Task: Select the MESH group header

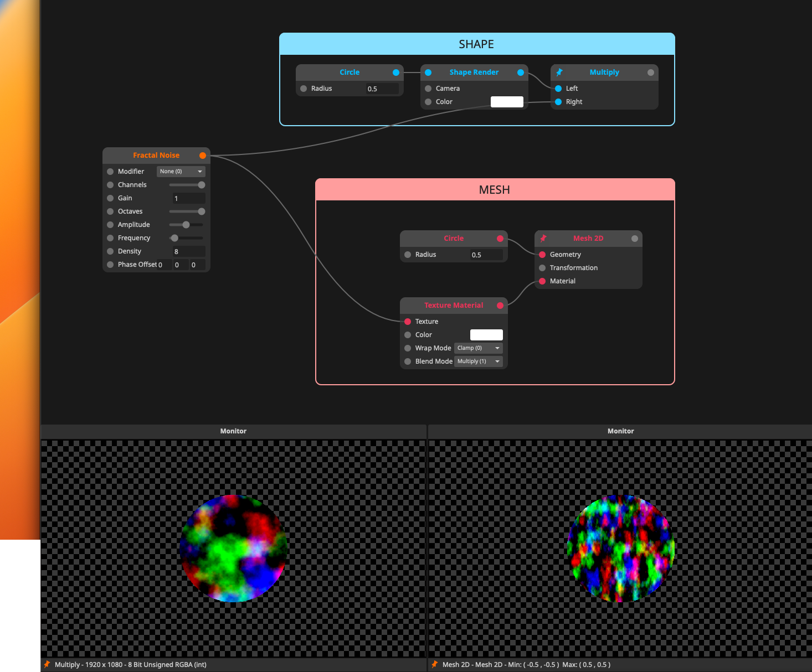Action: click(x=494, y=190)
